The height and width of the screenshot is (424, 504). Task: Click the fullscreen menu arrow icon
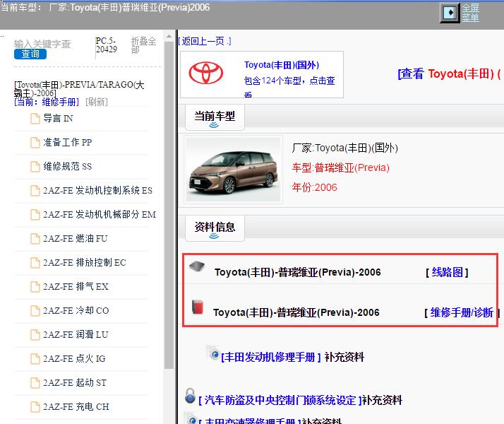click(450, 13)
